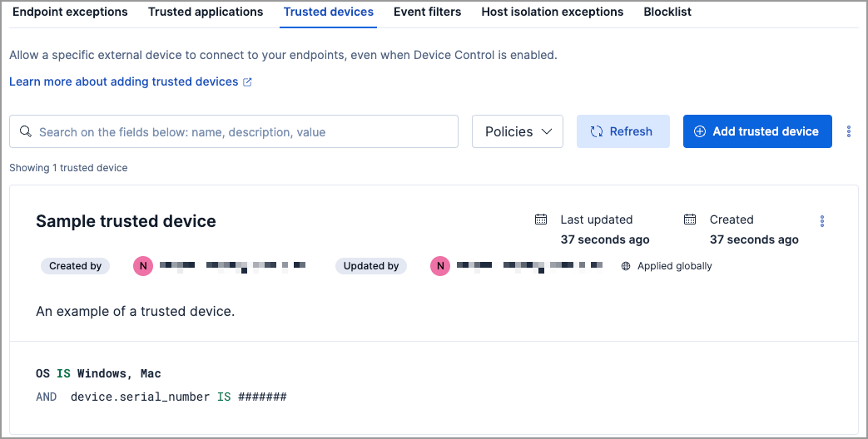This screenshot has width=868, height=439.
Task: Click the refresh arrows icon
Action: pos(596,131)
